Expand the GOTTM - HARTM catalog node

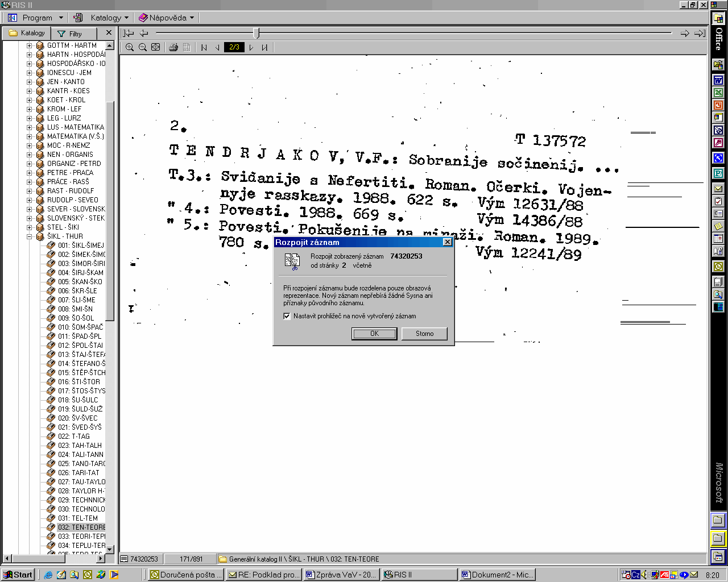pos(30,45)
